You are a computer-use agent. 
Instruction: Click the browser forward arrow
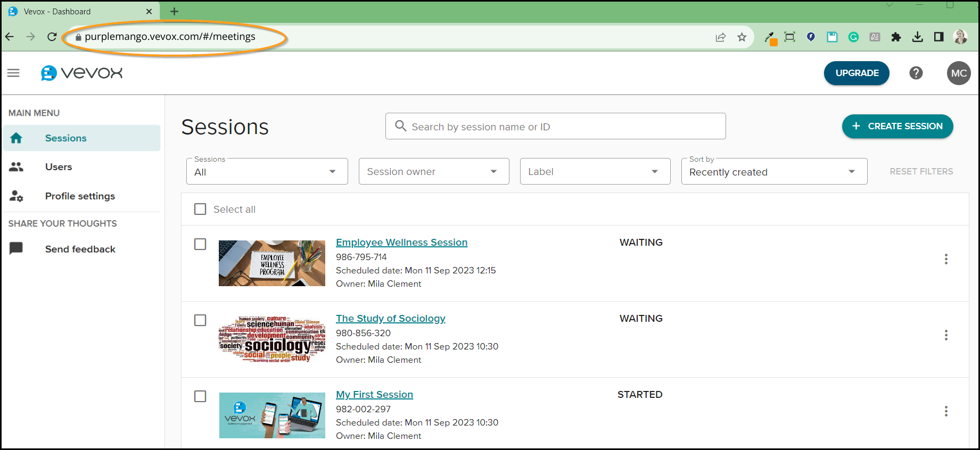30,37
